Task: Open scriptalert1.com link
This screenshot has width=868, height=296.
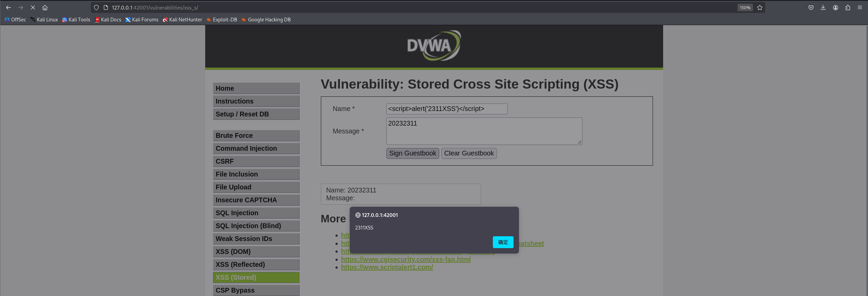Action: point(387,267)
